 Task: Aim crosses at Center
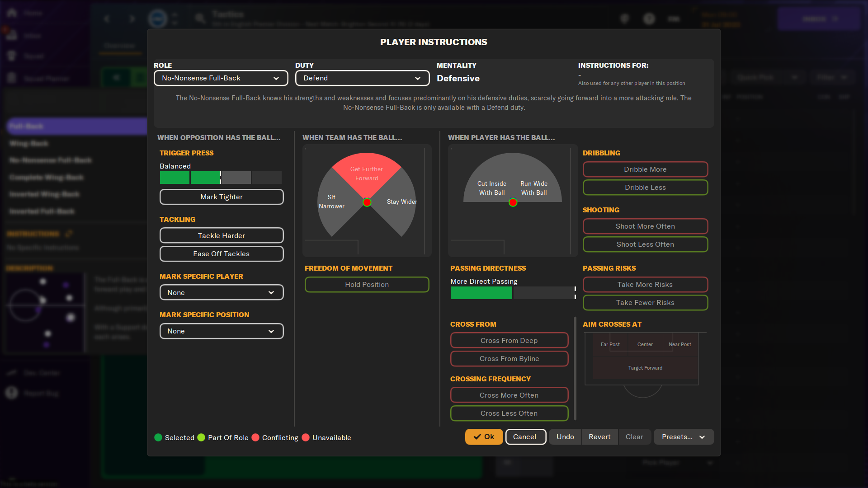(645, 344)
